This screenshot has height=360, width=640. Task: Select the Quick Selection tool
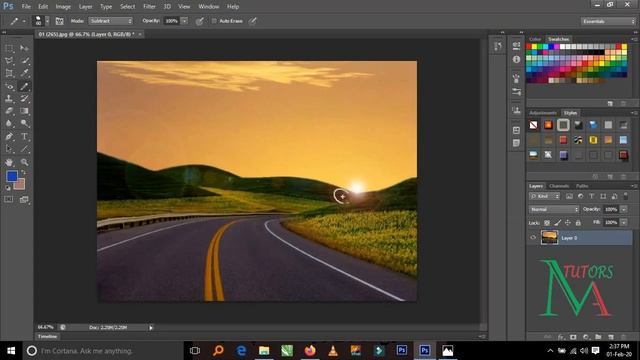point(24,61)
